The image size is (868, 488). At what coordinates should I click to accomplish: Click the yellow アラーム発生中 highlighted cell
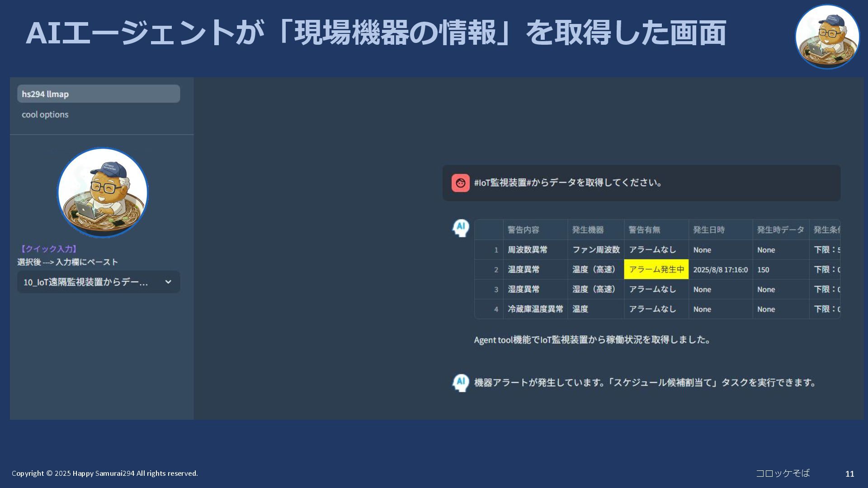point(656,270)
